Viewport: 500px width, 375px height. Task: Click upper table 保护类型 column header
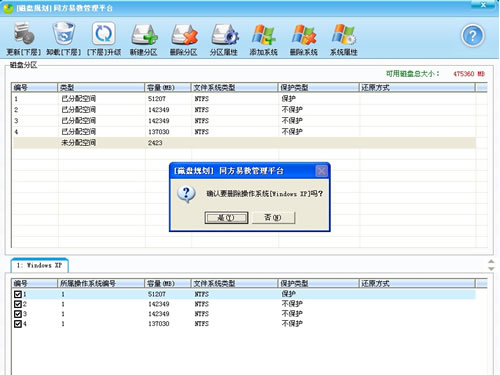pyautogui.click(x=319, y=88)
